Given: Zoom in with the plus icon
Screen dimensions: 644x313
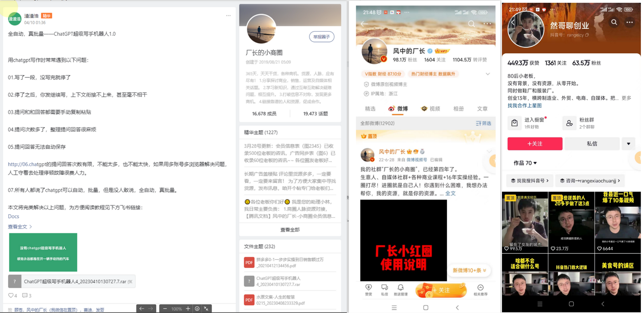Looking at the screenshot, I should coord(188,308).
